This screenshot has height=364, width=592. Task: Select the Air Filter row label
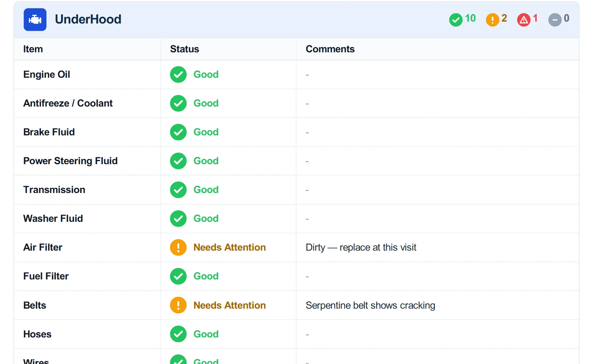point(43,247)
